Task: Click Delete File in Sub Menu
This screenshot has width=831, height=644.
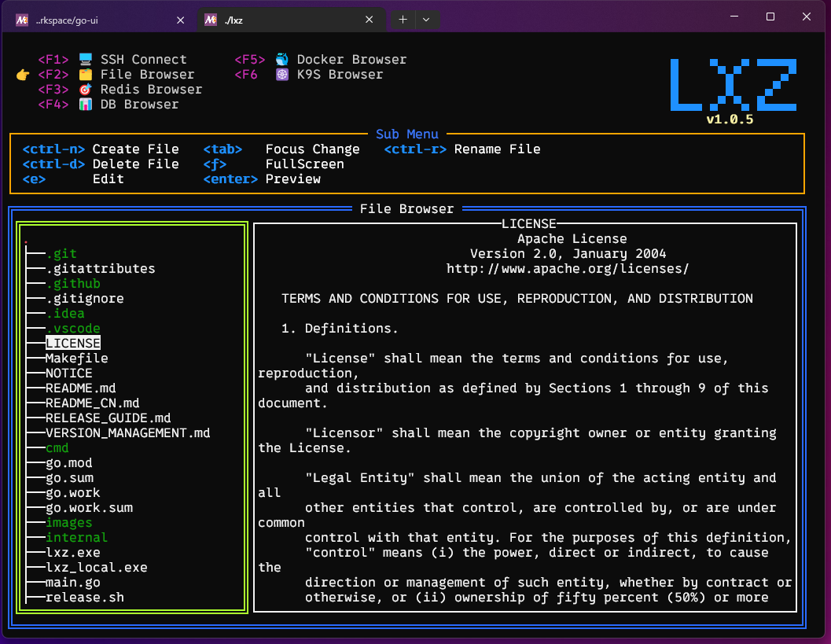Action: (x=136, y=164)
